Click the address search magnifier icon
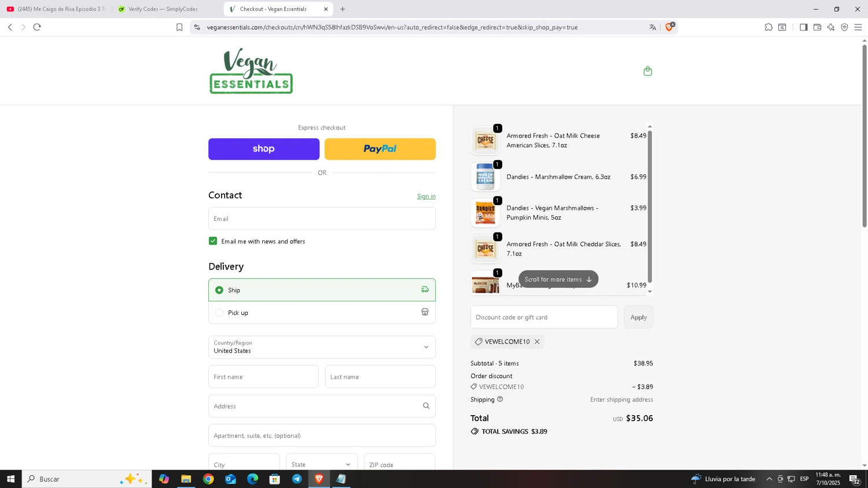 [x=426, y=406]
